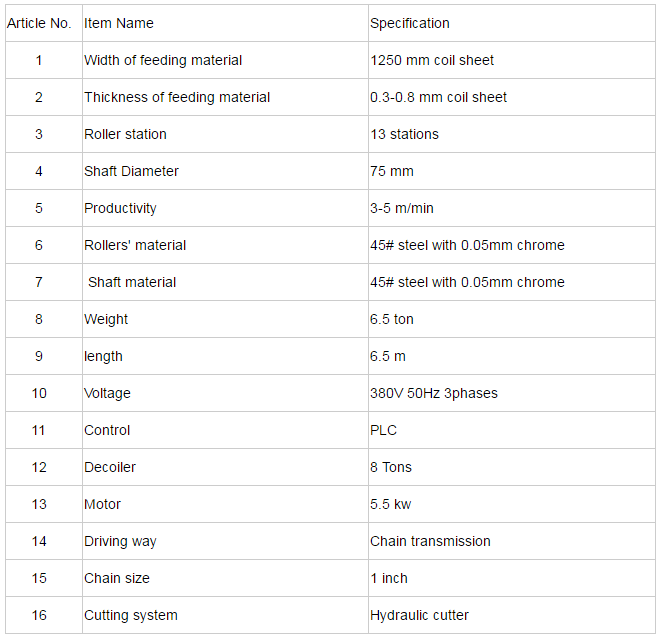Click the 'Shaft Diameter' cell
The height and width of the screenshot is (643, 663).
click(x=131, y=171)
